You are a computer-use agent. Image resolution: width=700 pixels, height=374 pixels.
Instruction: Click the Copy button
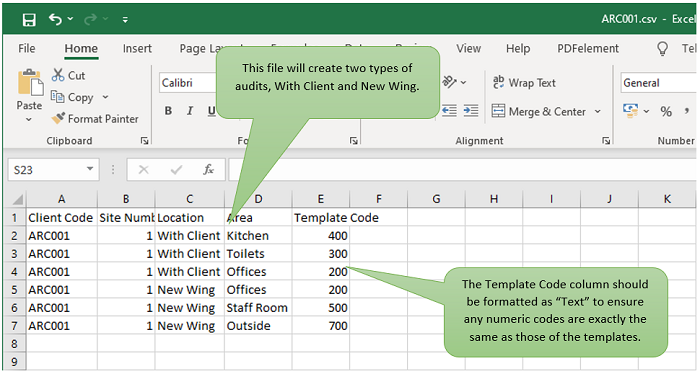[72, 97]
